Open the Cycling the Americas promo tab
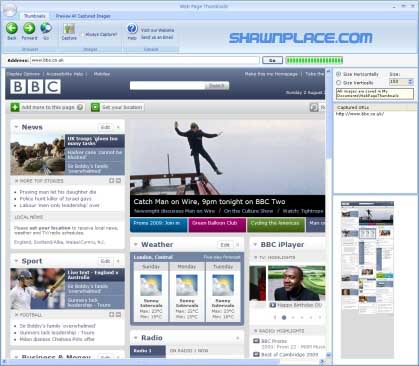The height and width of the screenshot is (366, 419). click(276, 225)
